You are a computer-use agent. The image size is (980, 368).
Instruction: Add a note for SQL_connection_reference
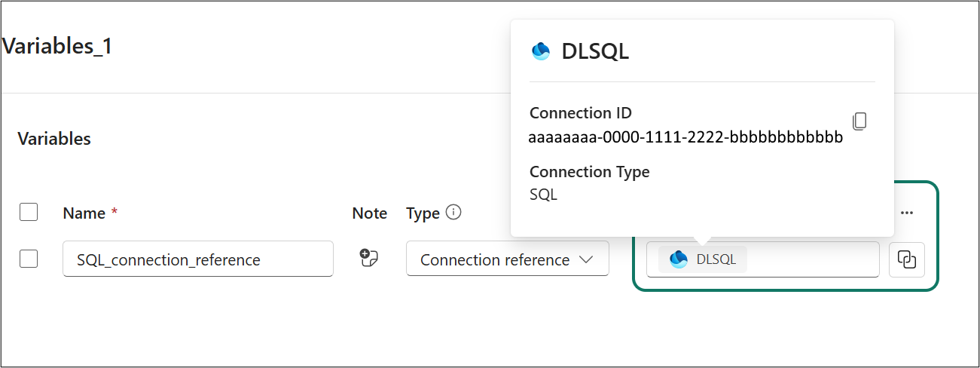tap(368, 258)
